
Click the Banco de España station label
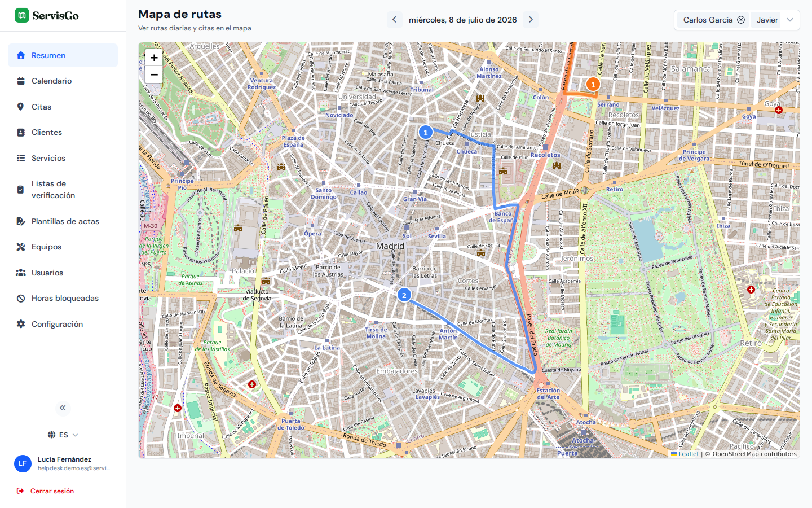point(502,217)
